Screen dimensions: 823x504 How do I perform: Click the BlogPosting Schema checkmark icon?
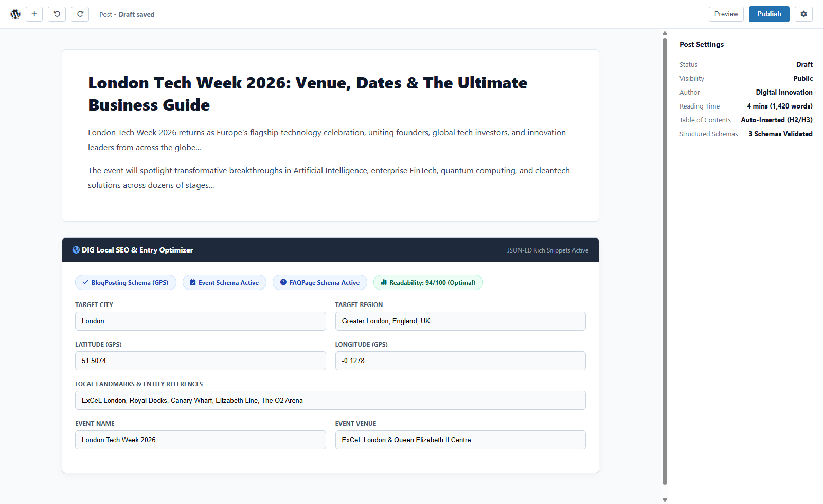click(x=85, y=282)
